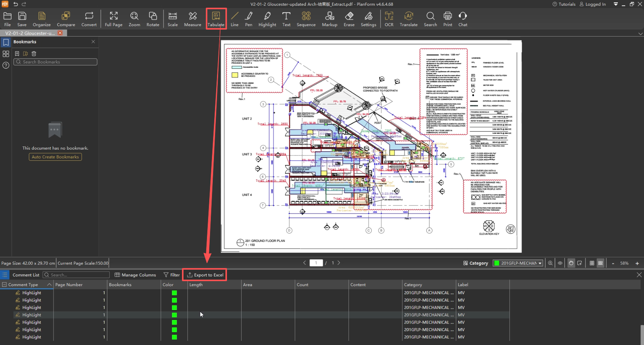The image size is (644, 345).
Task: Click Export to Excel button
Action: (x=205, y=275)
